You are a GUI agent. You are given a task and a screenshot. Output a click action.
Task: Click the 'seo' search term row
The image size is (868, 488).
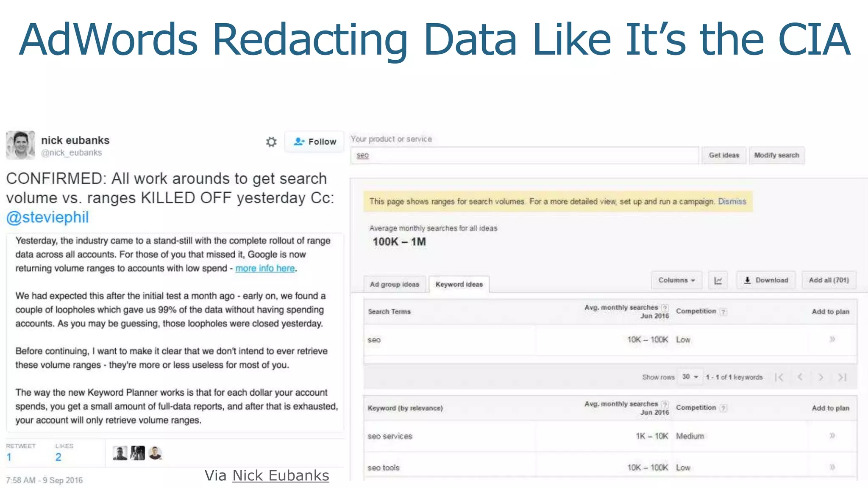tap(610, 340)
